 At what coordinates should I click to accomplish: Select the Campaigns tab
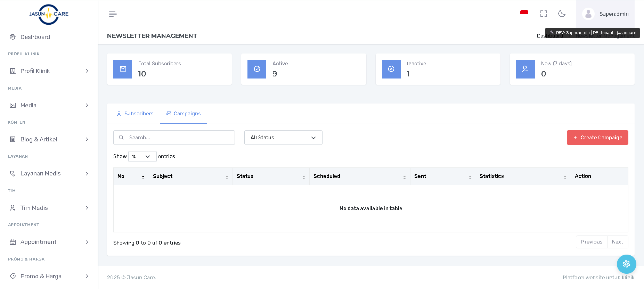(184, 114)
